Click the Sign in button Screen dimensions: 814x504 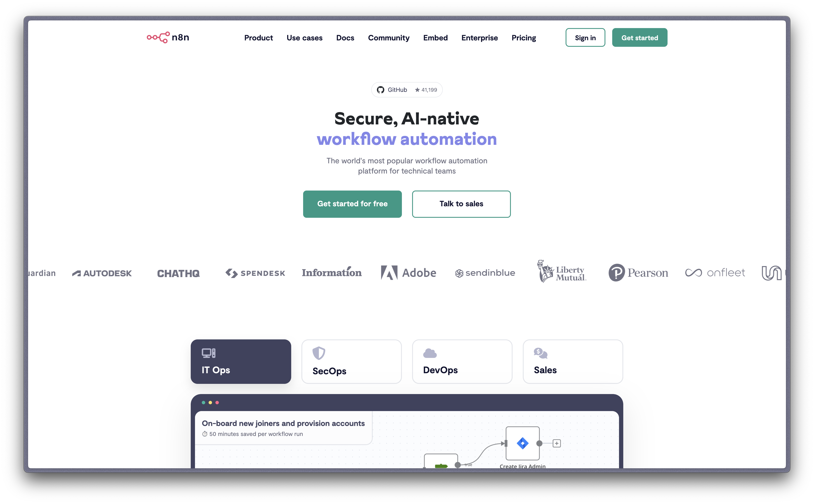[585, 38]
